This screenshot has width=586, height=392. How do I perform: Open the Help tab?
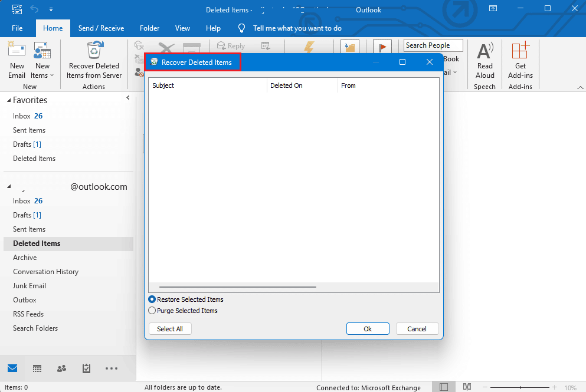tap(213, 28)
